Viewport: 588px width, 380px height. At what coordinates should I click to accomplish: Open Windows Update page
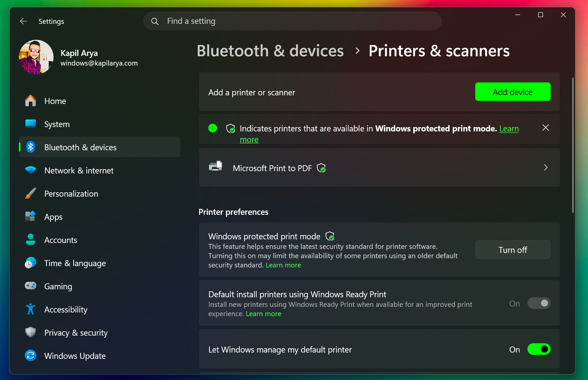pyautogui.click(x=100, y=356)
